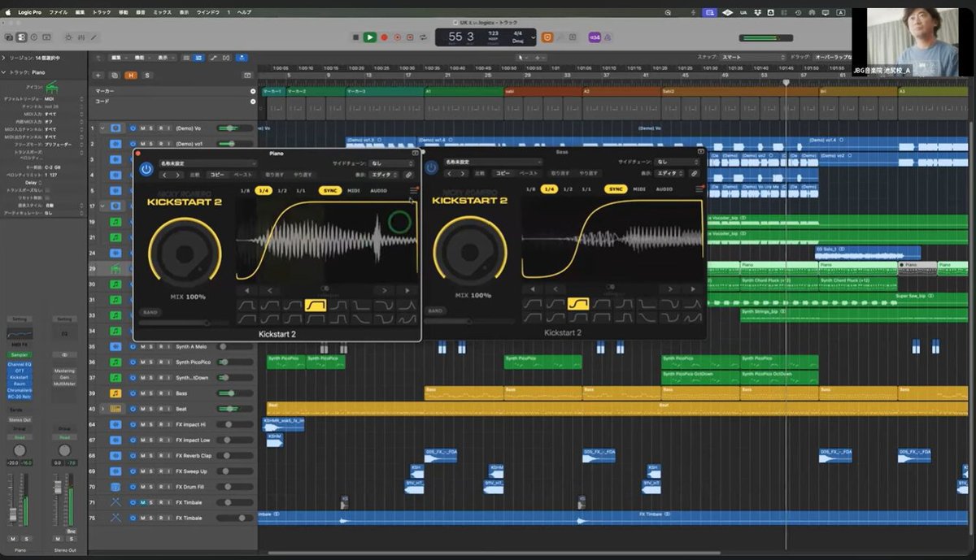
Task: Open the Functions dropdown in tracks area menu
Action: (142, 58)
